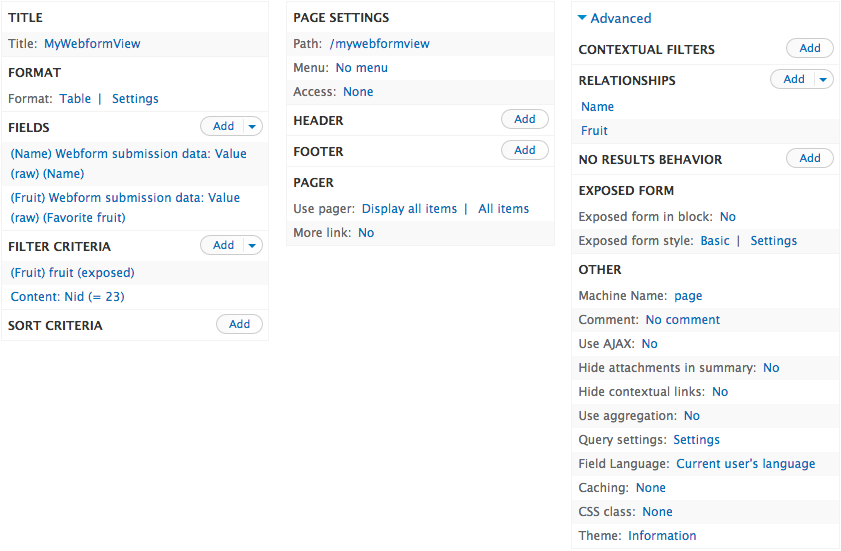Click Add button for Sort Criteria
This screenshot has width=841, height=551.
click(x=239, y=324)
